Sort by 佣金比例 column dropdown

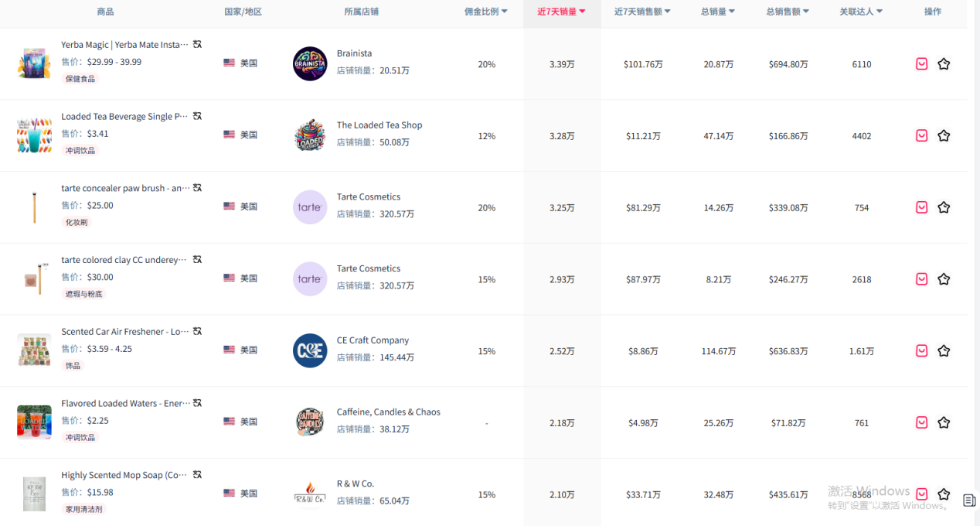486,12
